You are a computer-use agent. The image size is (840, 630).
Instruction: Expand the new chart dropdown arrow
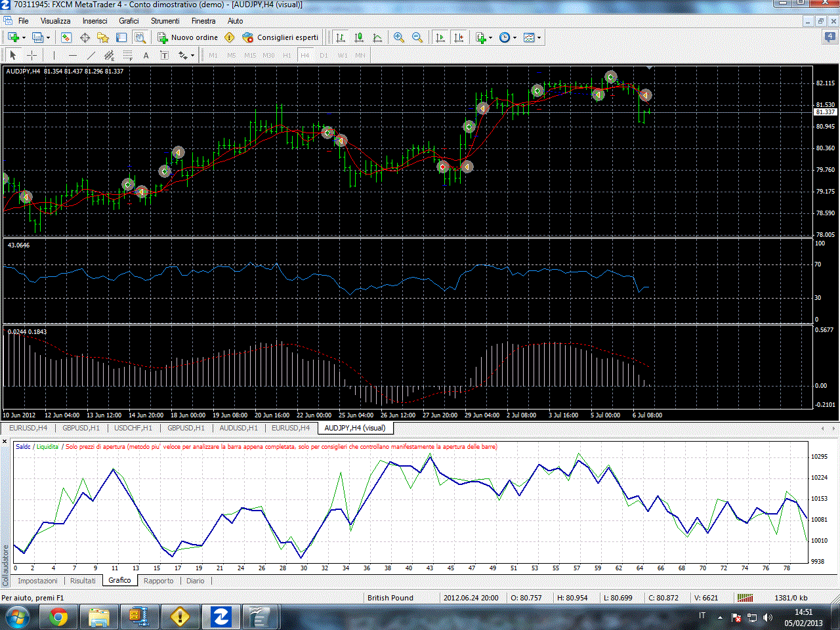tap(24, 37)
